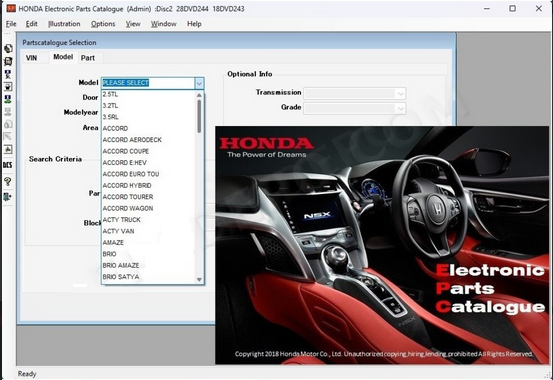Switch to the Part tab
553x380 pixels.
tap(88, 58)
